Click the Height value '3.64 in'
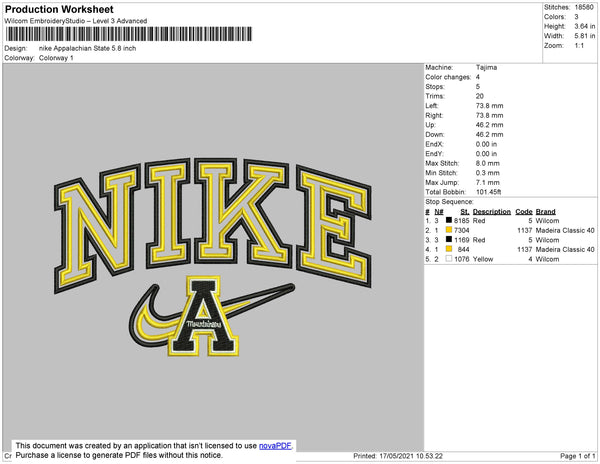 [x=585, y=26]
